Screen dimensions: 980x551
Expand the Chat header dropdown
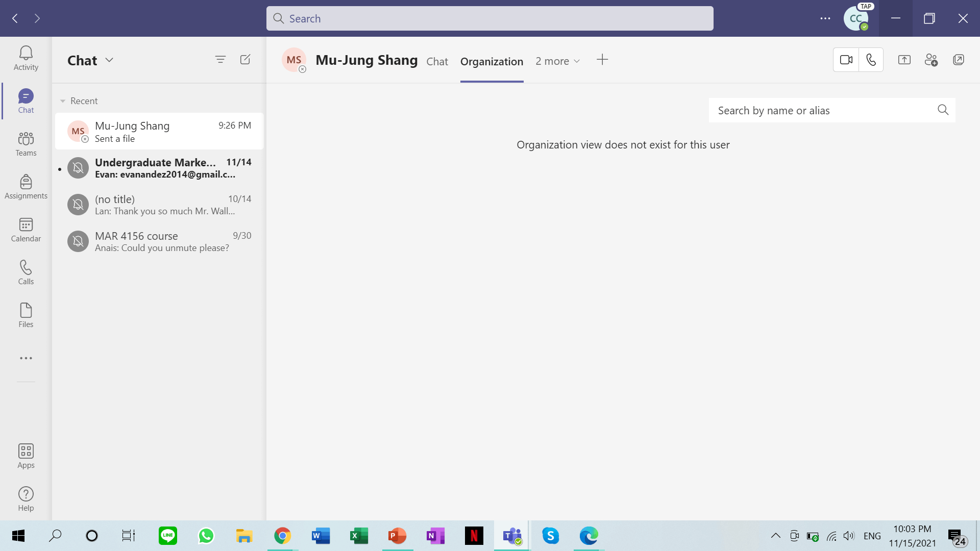coord(109,60)
